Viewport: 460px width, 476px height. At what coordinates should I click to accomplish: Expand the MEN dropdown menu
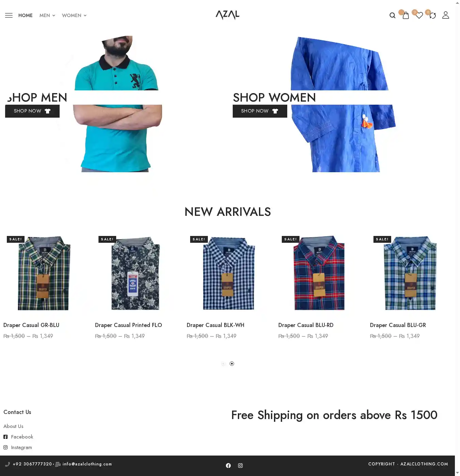click(x=47, y=15)
